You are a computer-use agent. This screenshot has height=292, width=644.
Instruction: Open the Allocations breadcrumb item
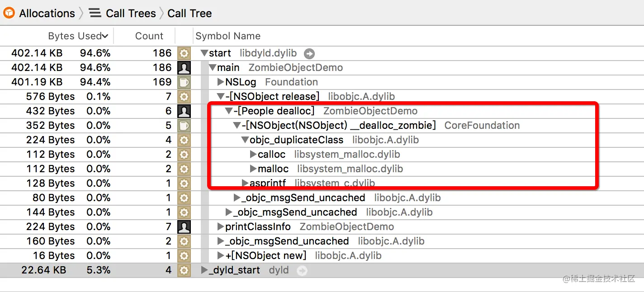tap(47, 13)
